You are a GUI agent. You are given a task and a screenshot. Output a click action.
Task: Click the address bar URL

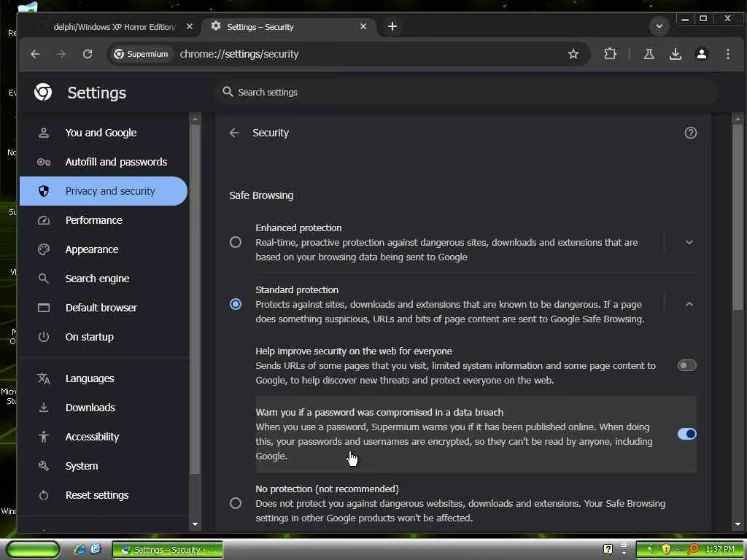[x=239, y=54]
